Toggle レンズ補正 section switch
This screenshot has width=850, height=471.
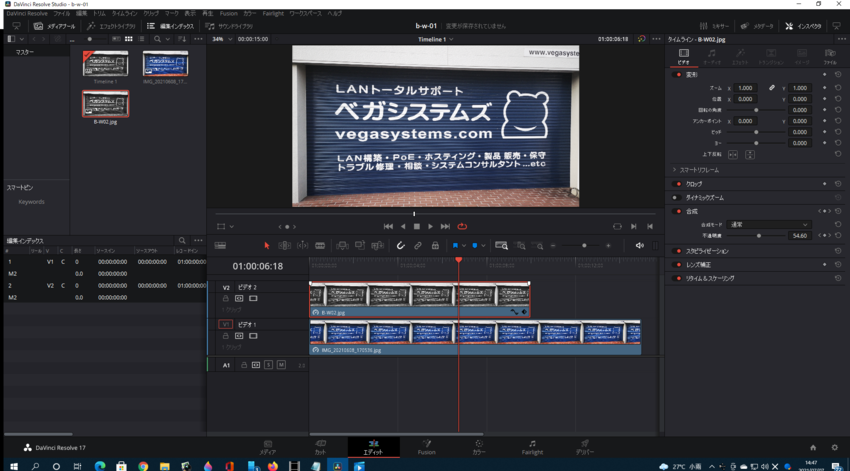pyautogui.click(x=678, y=264)
